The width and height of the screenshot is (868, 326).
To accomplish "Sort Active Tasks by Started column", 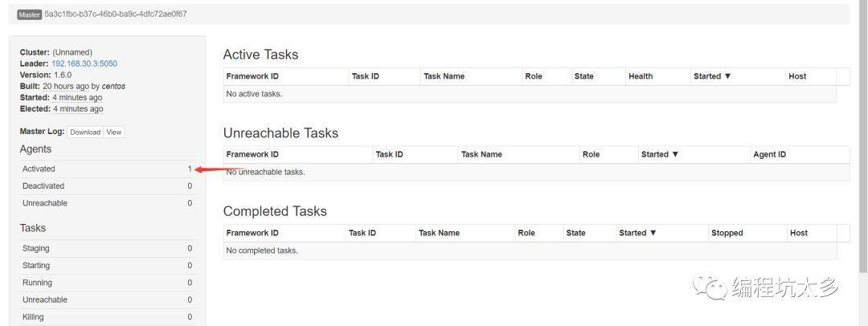I will click(711, 76).
